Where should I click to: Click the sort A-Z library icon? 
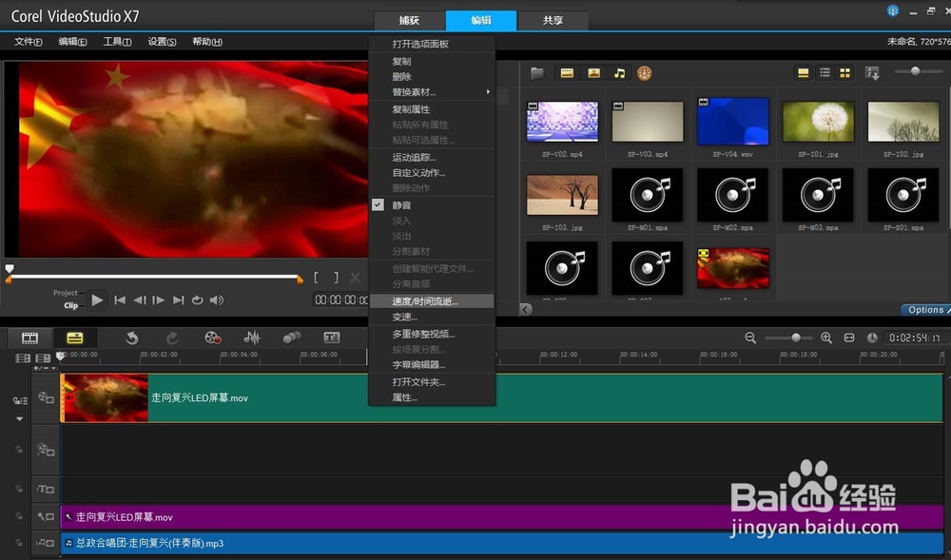point(872,73)
